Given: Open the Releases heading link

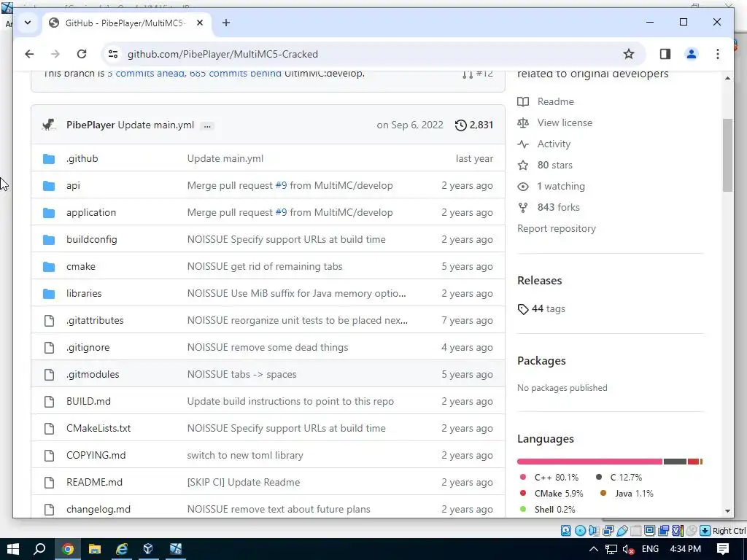Looking at the screenshot, I should tap(539, 281).
